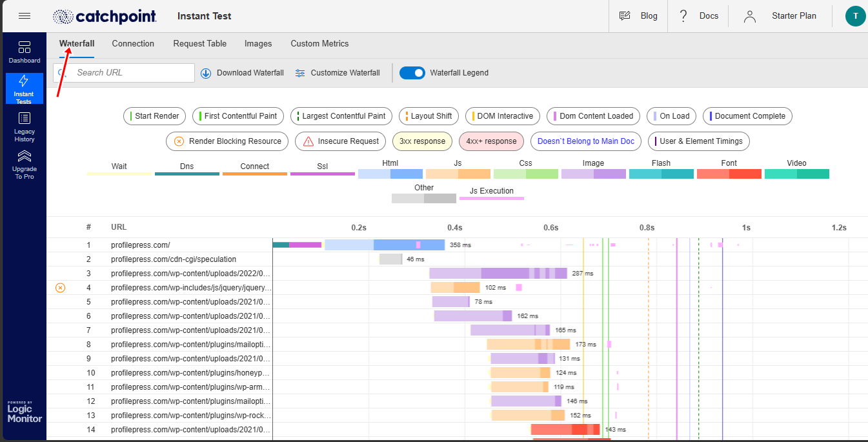Click the Font color swatch

point(729,174)
